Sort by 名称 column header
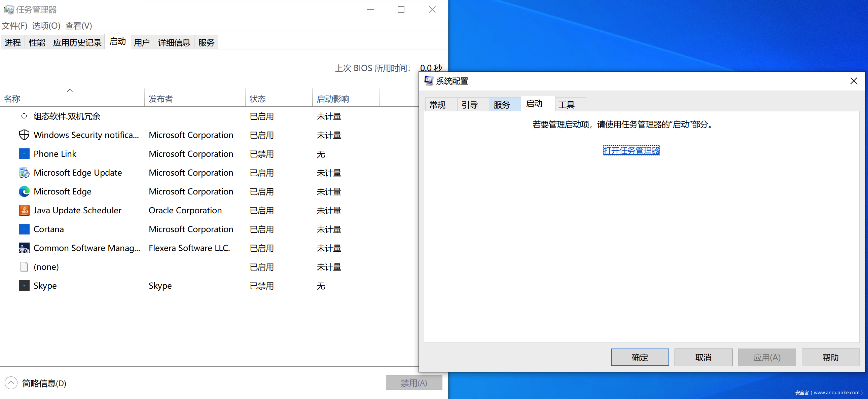 12,99
